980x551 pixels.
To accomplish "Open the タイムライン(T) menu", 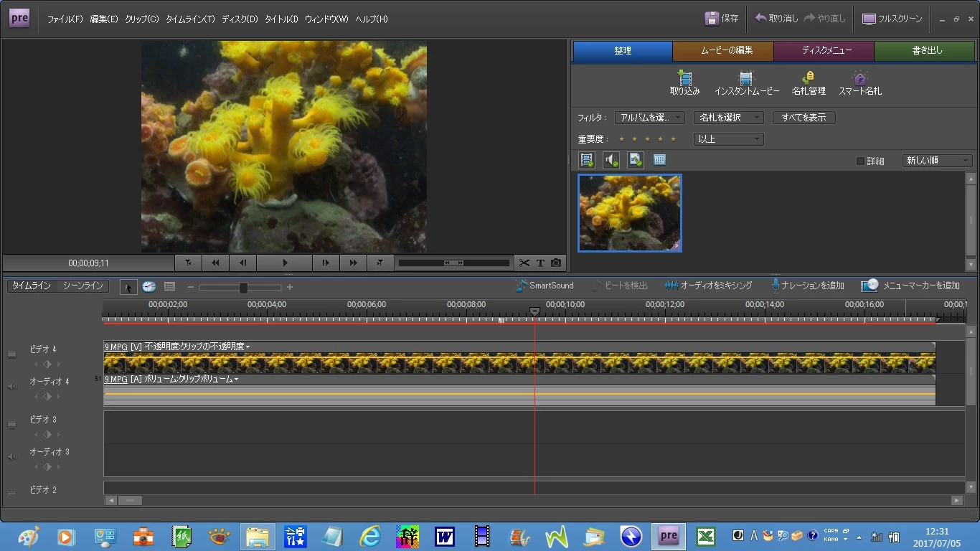I will 190,19.
